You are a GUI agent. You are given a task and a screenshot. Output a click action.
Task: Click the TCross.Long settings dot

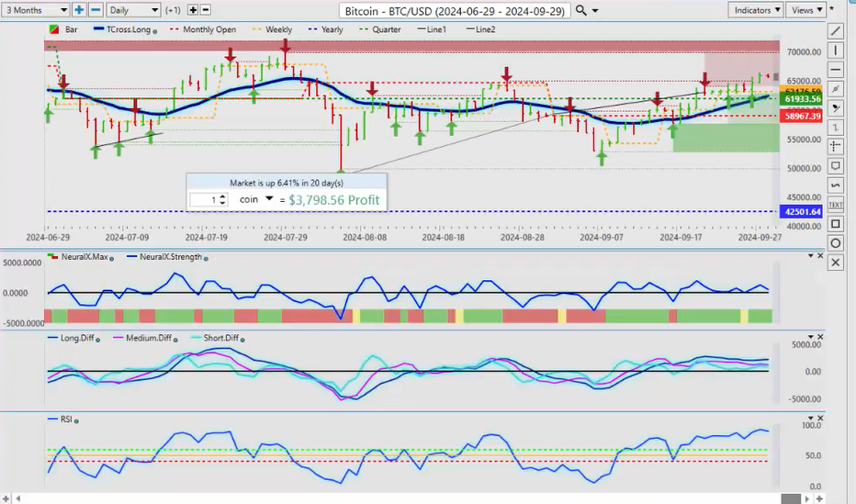(x=155, y=31)
